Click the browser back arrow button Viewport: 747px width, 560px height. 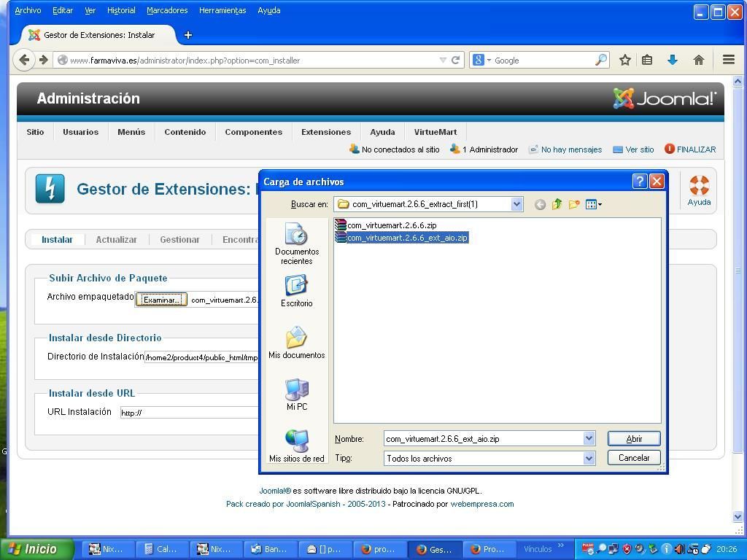(x=24, y=60)
